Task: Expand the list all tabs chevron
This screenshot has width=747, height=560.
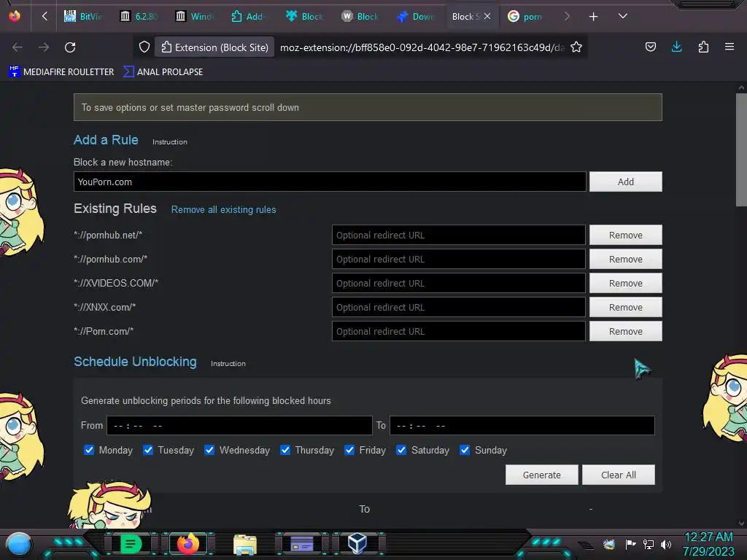Action: point(623,16)
